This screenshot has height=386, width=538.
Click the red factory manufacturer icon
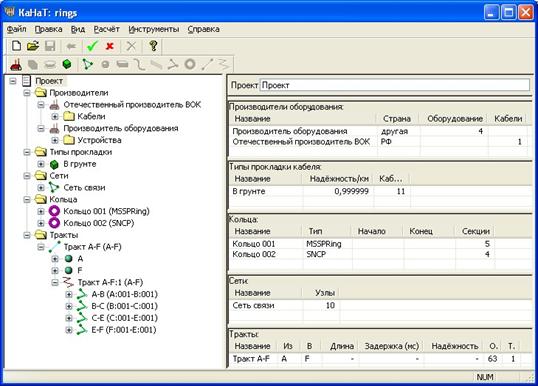tap(16, 64)
